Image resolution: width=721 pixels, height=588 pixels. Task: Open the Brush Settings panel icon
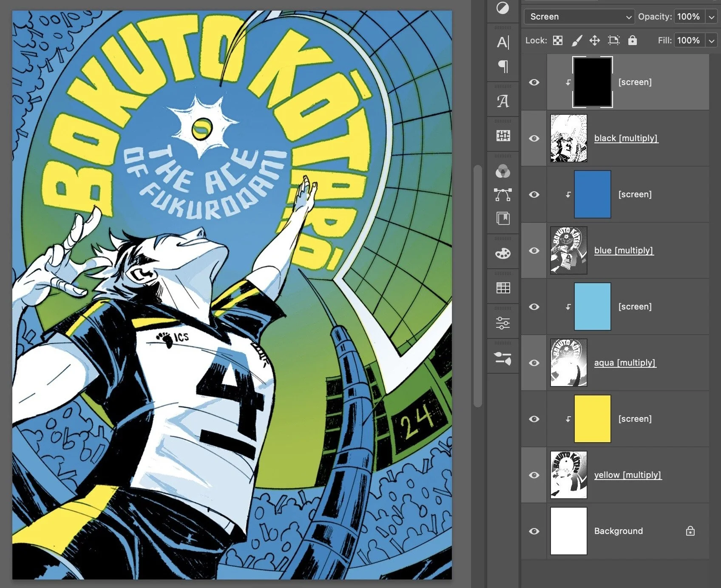503,358
